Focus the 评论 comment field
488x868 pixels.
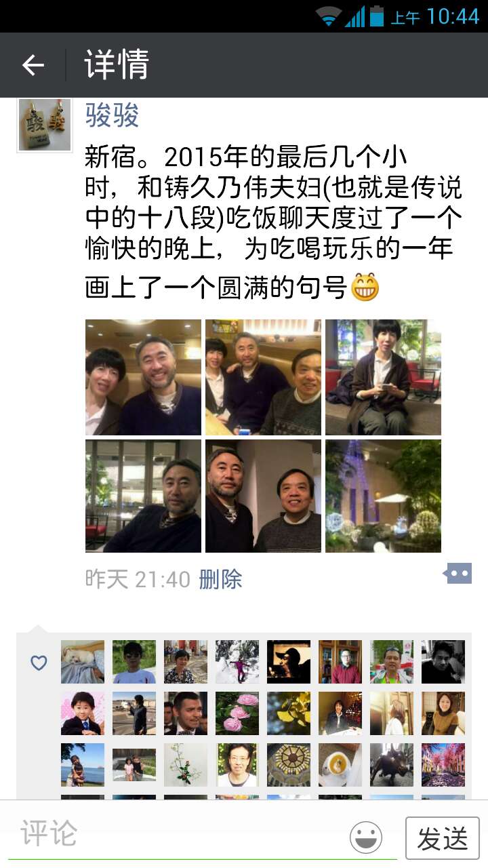pos(176,835)
